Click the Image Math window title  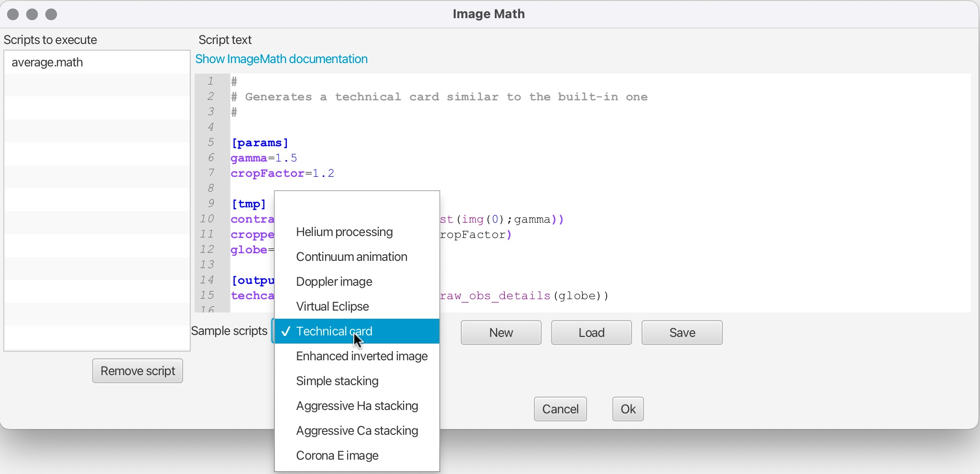pyautogui.click(x=489, y=14)
